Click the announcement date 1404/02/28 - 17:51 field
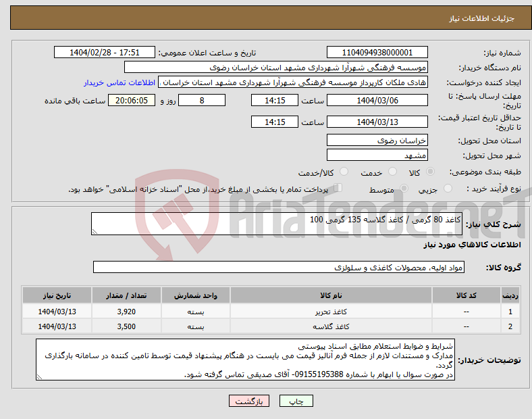 click(105, 52)
